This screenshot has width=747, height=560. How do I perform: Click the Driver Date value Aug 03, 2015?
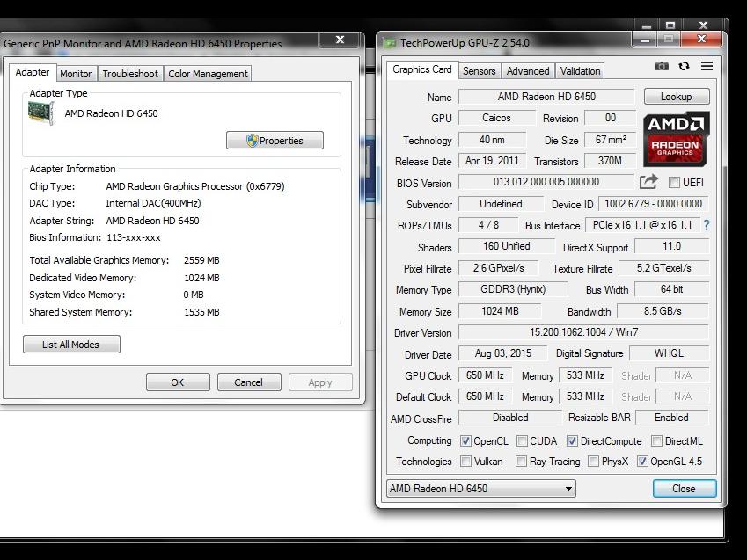(x=503, y=353)
